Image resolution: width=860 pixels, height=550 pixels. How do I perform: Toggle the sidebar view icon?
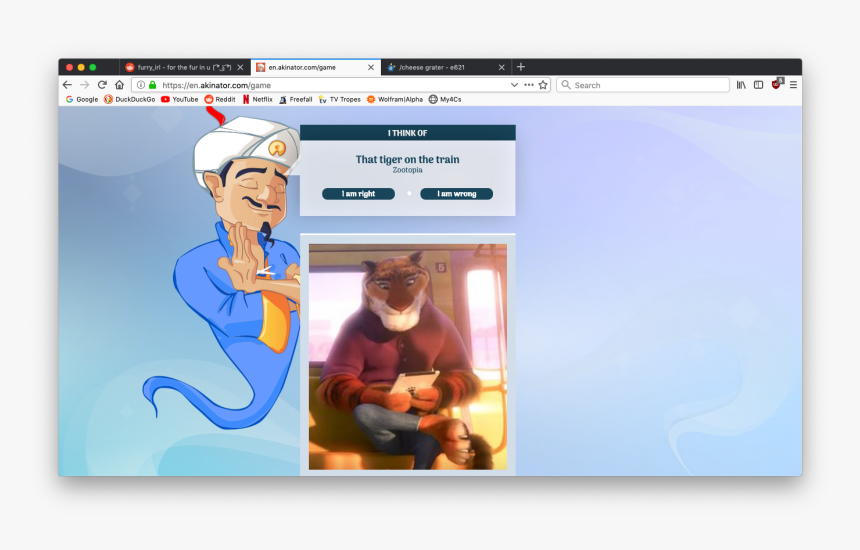click(x=759, y=85)
